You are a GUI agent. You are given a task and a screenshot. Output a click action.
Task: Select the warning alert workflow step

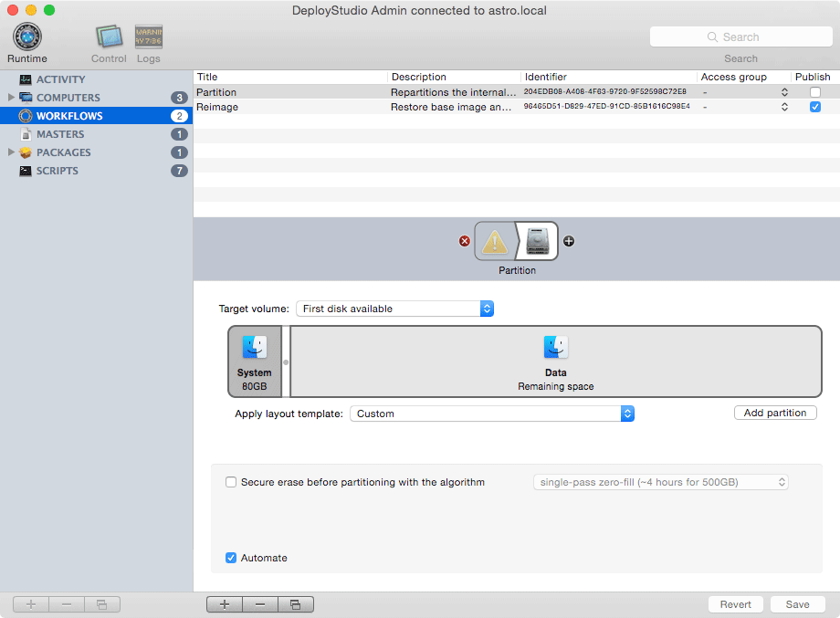(495, 241)
